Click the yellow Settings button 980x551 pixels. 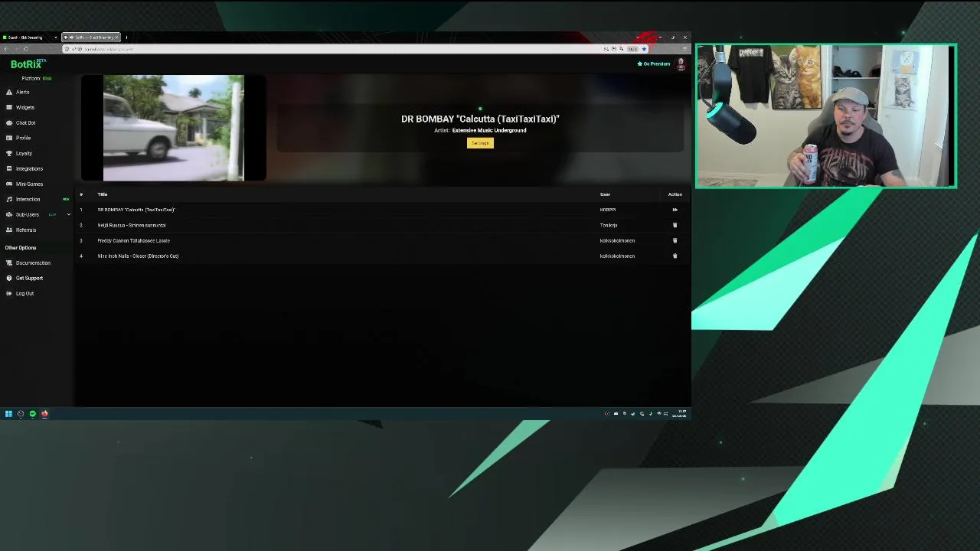(x=480, y=143)
